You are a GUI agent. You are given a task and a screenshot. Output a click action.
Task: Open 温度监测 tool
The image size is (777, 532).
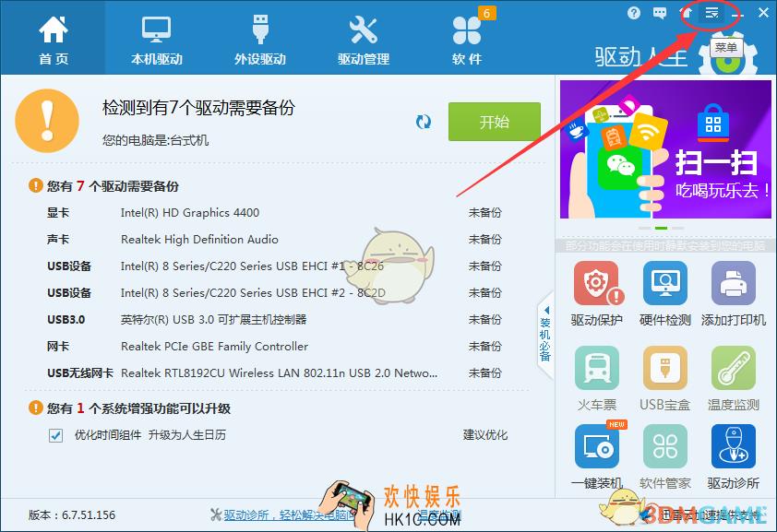734,379
